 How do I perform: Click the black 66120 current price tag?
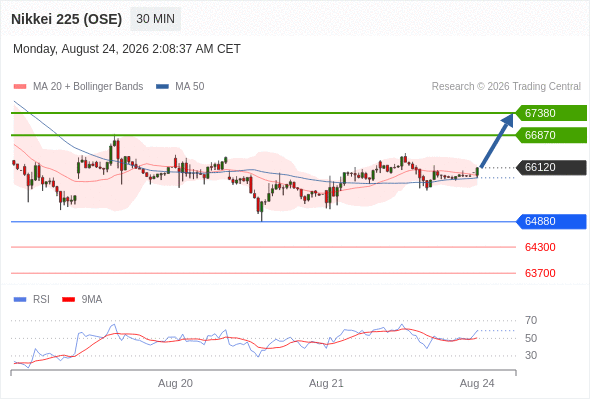550,167
